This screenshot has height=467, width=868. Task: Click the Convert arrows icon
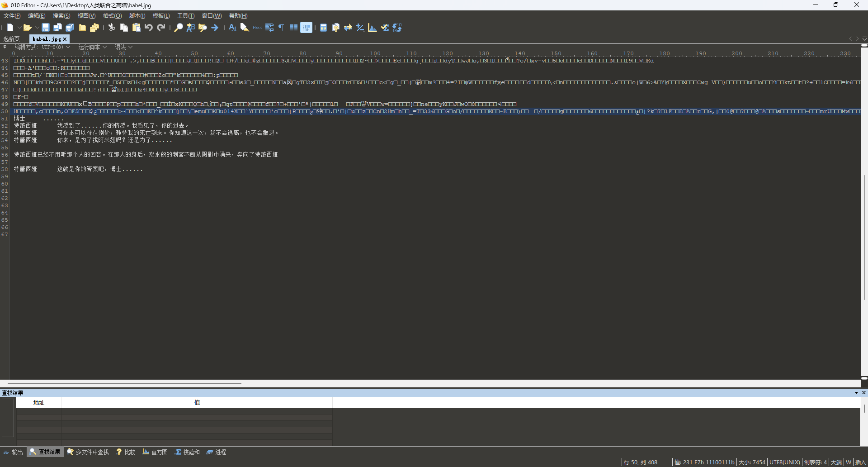(348, 28)
